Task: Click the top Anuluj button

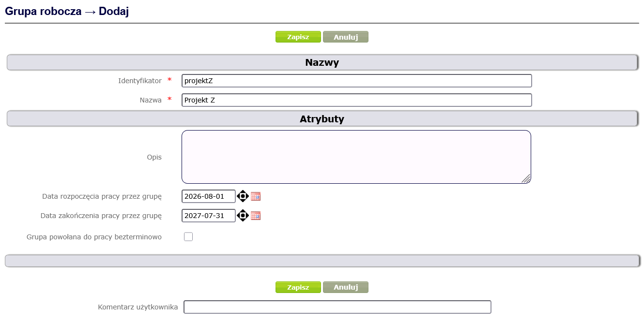Action: pos(346,37)
